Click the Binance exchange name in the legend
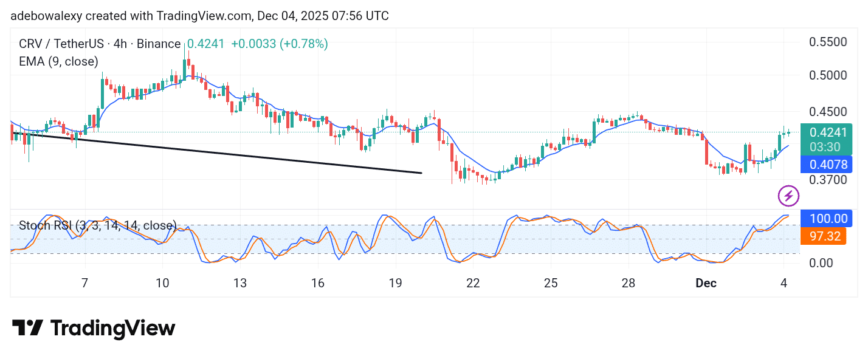 [x=159, y=44]
